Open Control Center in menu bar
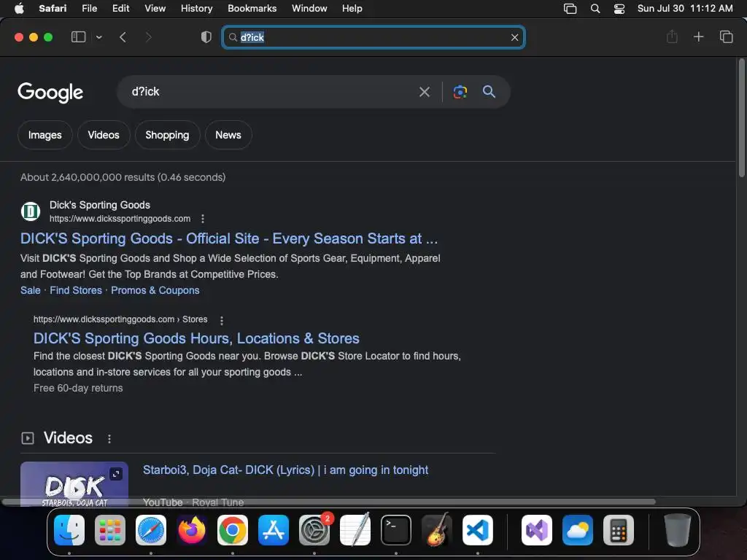The image size is (747, 560). (619, 9)
